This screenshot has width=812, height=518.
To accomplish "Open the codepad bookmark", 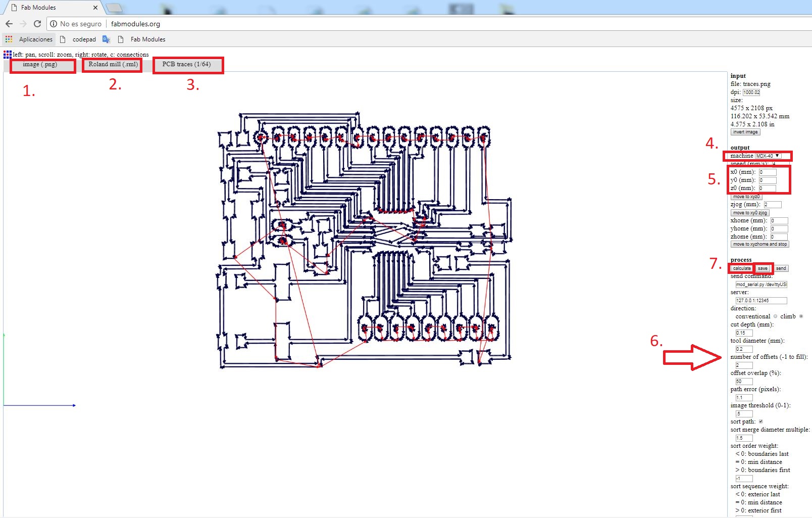I will [78, 39].
